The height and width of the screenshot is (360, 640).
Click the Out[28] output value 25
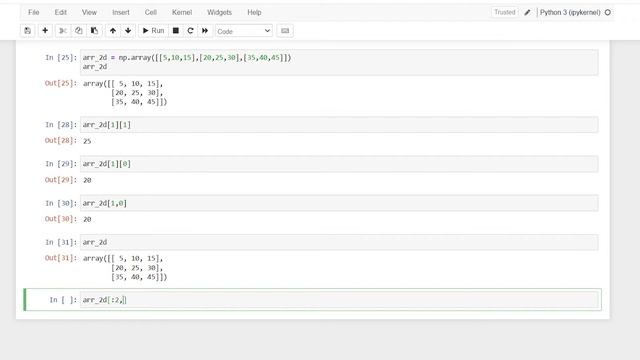click(x=87, y=141)
